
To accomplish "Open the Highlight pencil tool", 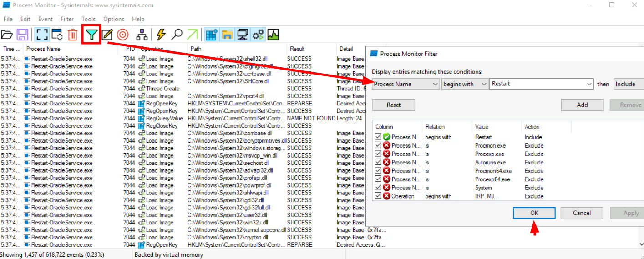I will [x=107, y=35].
